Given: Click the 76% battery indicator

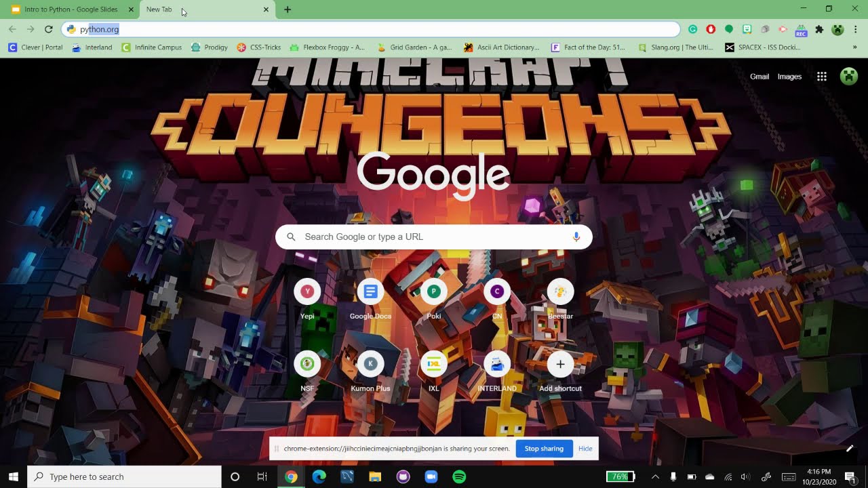Looking at the screenshot, I should [x=620, y=476].
